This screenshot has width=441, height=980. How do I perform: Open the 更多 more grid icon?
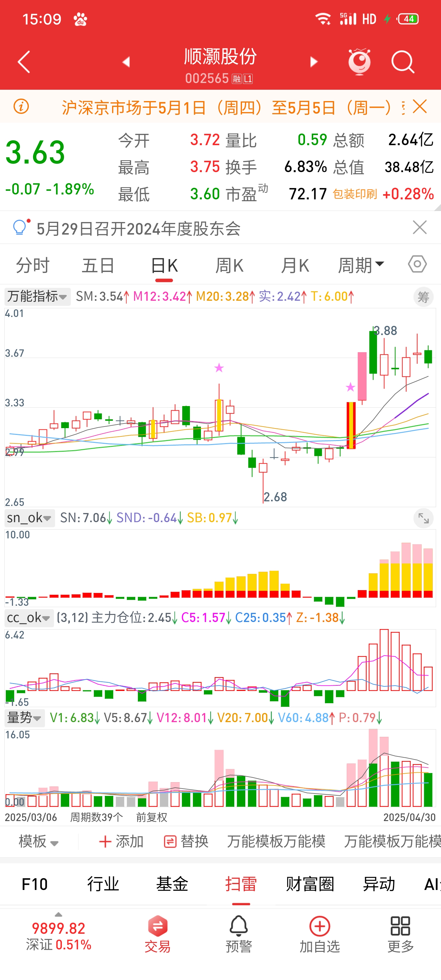tap(400, 934)
